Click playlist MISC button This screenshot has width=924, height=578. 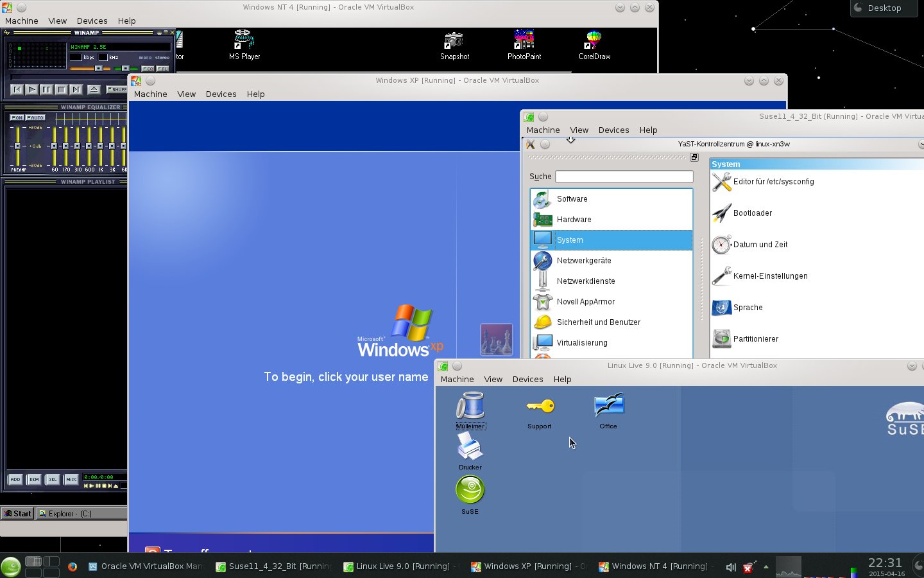[71, 479]
